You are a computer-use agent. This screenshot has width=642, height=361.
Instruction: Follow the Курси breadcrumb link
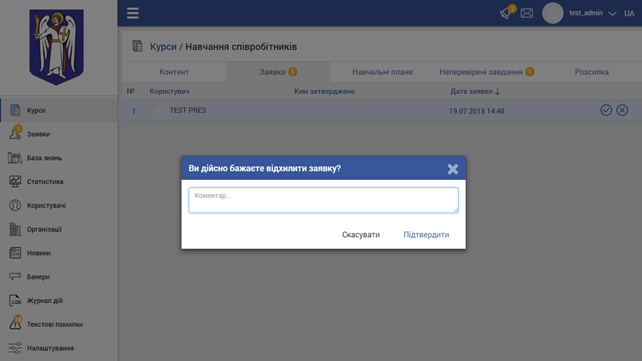pos(163,47)
